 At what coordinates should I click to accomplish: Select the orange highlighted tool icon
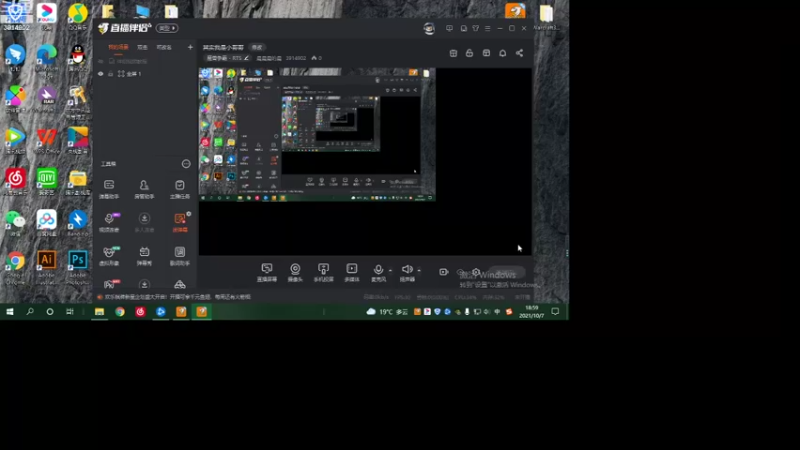(180, 222)
